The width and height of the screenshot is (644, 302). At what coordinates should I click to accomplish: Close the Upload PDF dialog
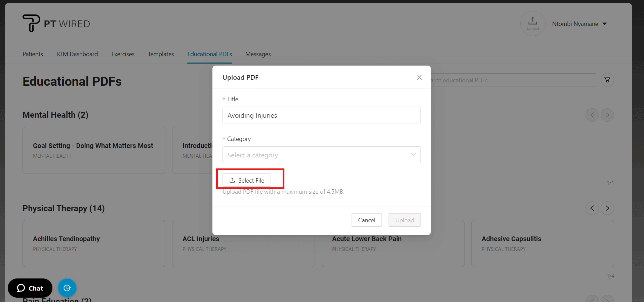tap(419, 77)
